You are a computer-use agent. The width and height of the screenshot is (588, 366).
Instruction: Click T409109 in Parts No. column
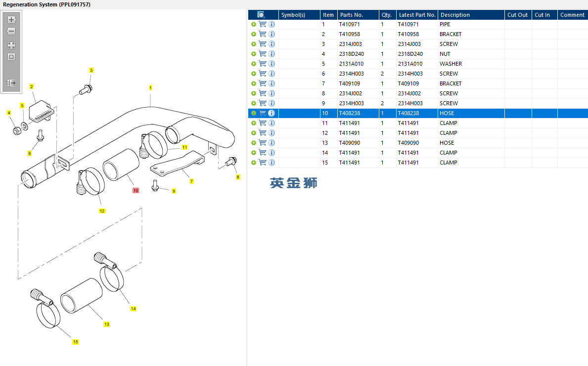[350, 83]
